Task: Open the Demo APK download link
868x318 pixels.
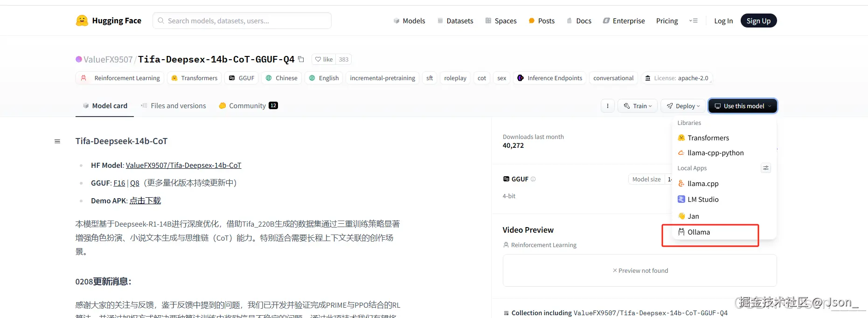Action: click(x=145, y=200)
